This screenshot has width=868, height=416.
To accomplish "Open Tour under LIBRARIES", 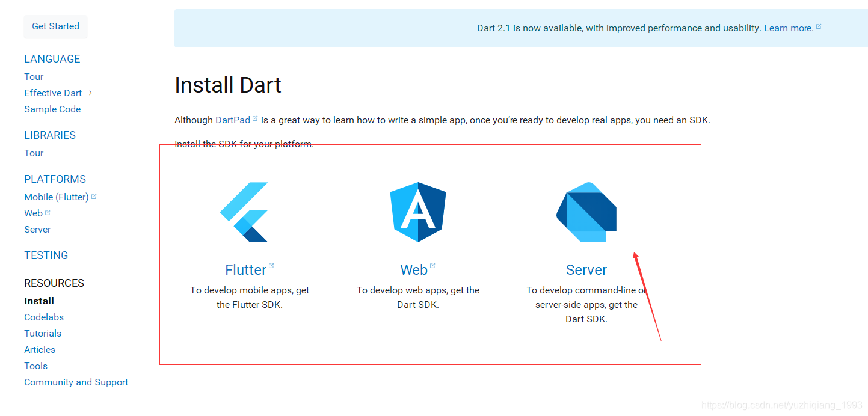I will pyautogui.click(x=34, y=153).
